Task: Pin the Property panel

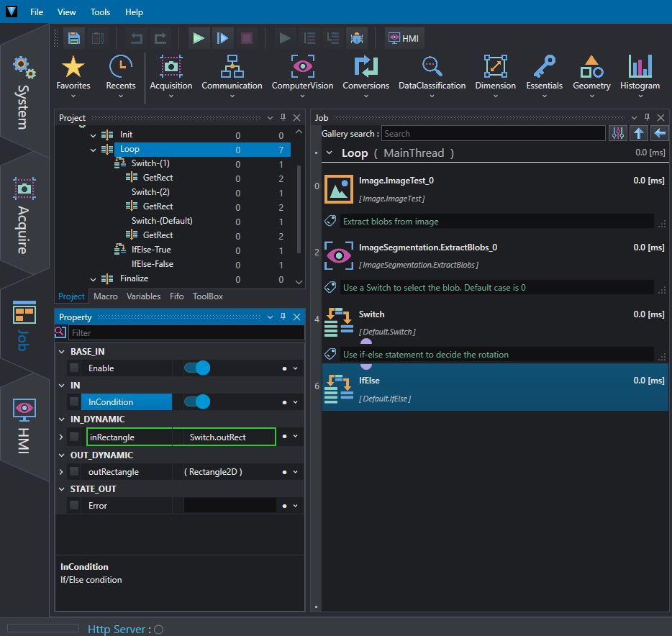Action: pyautogui.click(x=283, y=317)
